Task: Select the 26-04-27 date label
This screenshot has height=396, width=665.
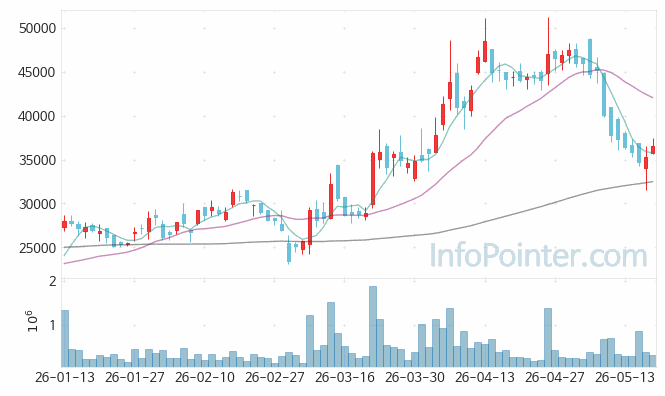Action: point(555,377)
